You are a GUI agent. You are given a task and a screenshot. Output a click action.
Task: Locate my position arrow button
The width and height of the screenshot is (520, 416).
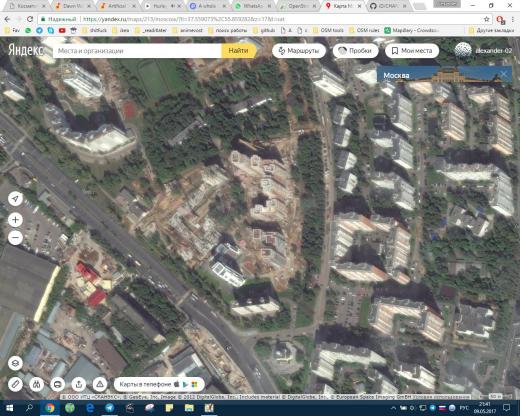pyautogui.click(x=15, y=199)
